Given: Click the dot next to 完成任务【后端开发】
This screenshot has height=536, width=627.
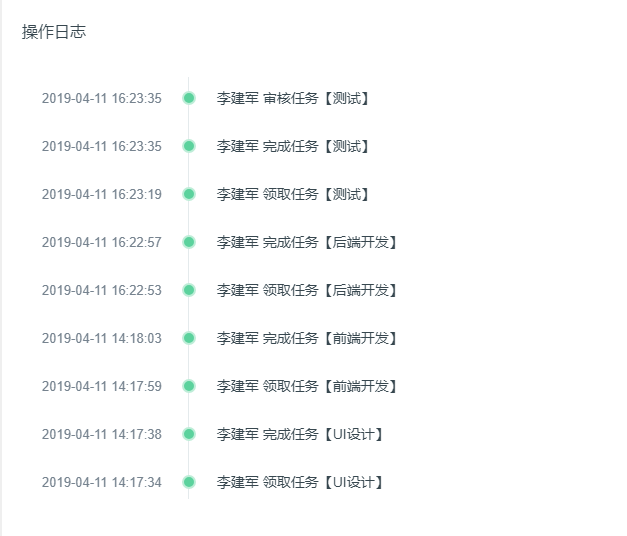Looking at the screenshot, I should point(189,242).
